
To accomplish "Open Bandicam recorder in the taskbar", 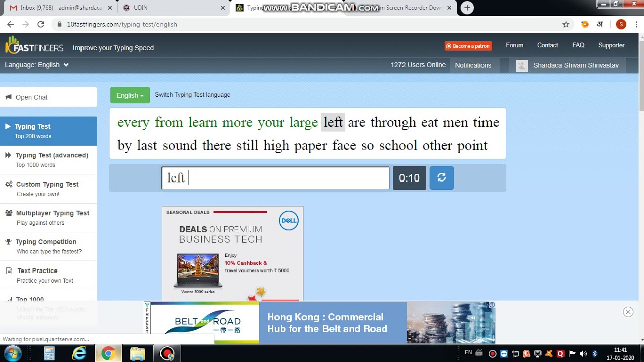I will (x=167, y=354).
